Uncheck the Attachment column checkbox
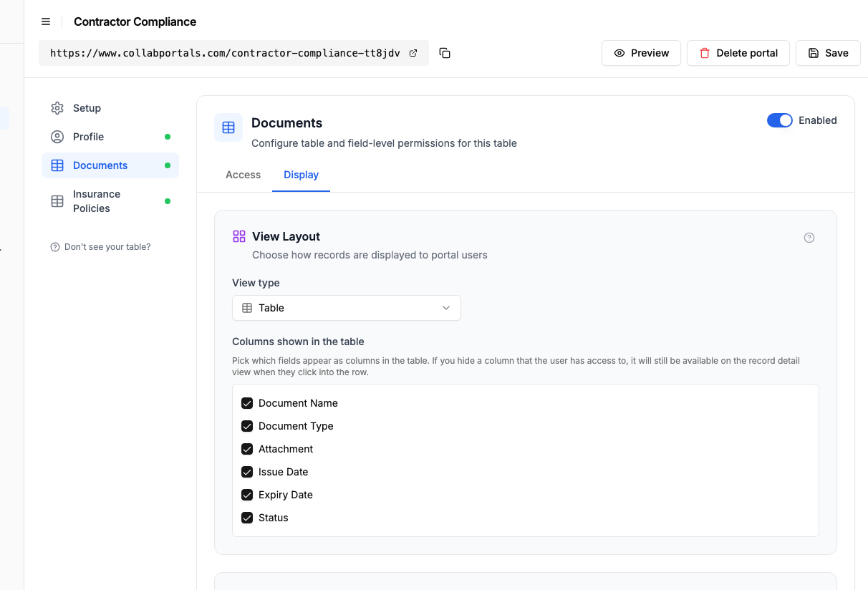Viewport: 868px width, 590px height. pyautogui.click(x=247, y=449)
